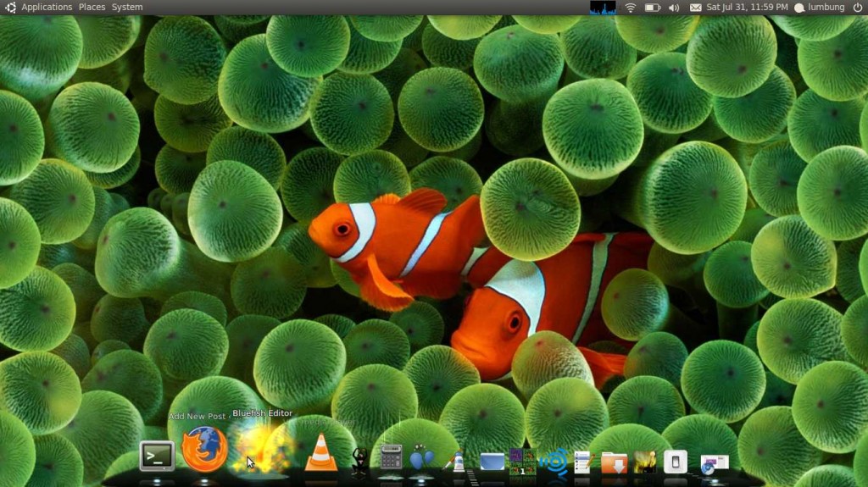
Task: Open the orange Downloads folder icon
Action: click(x=614, y=462)
